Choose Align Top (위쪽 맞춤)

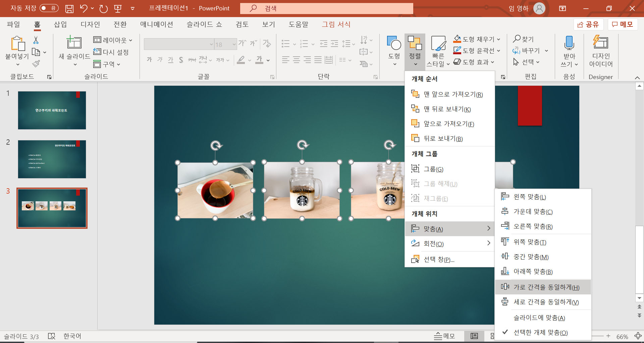pyautogui.click(x=543, y=242)
